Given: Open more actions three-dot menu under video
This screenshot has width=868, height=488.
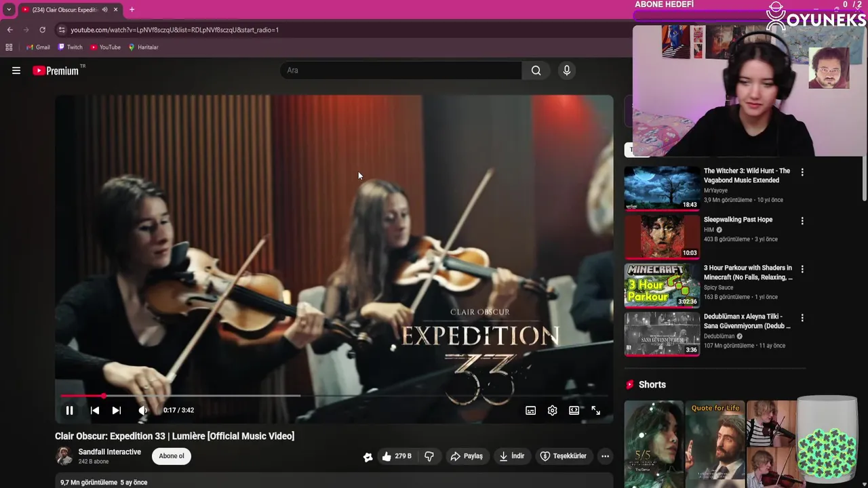Looking at the screenshot, I should coord(605,456).
